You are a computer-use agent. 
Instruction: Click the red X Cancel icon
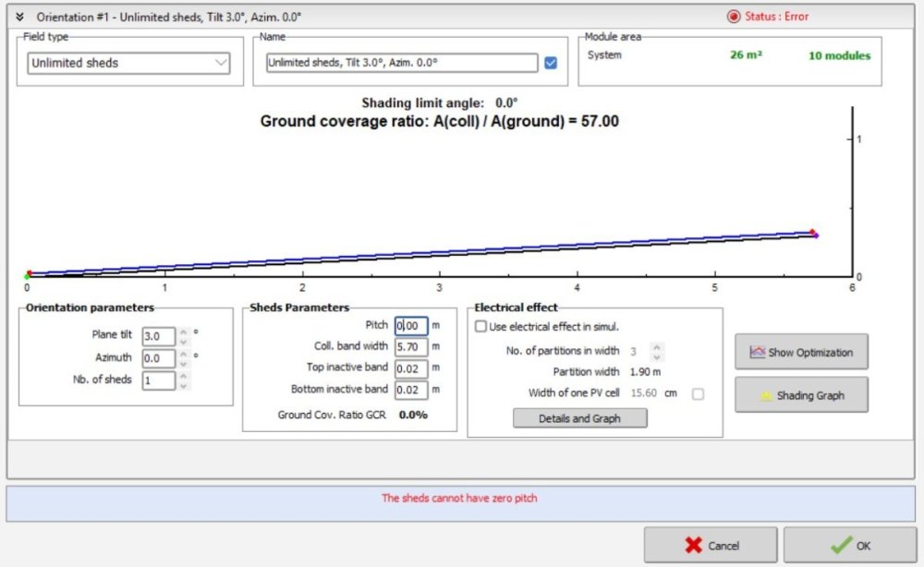(694, 546)
